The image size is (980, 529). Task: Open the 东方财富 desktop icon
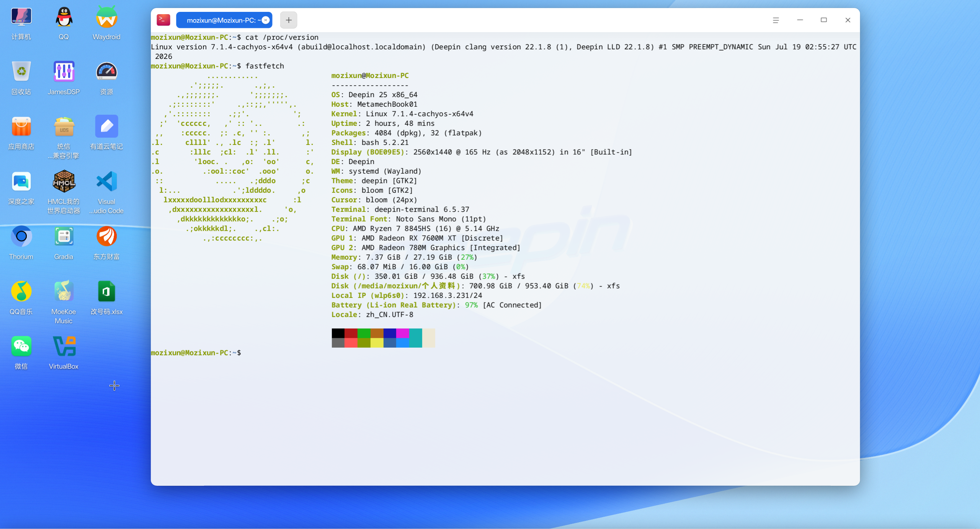point(106,243)
